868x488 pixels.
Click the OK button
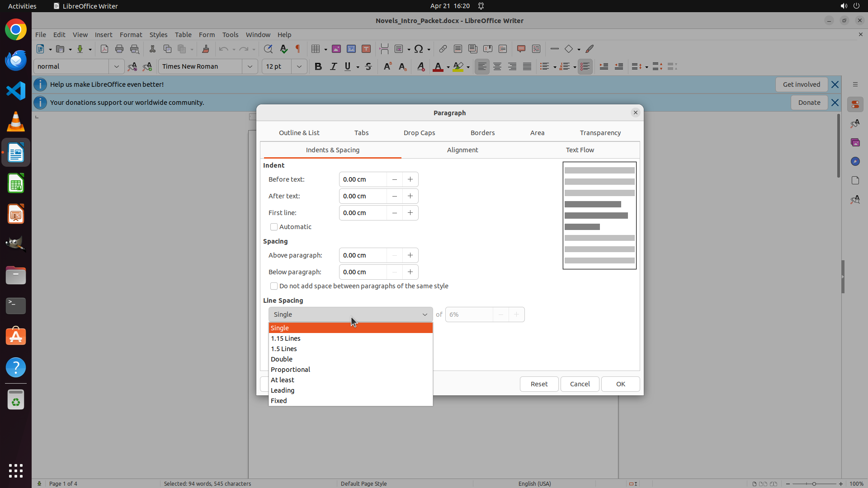click(620, 384)
